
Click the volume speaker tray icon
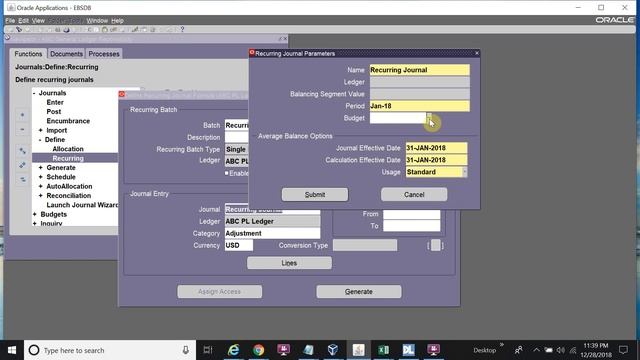pyautogui.click(x=561, y=350)
